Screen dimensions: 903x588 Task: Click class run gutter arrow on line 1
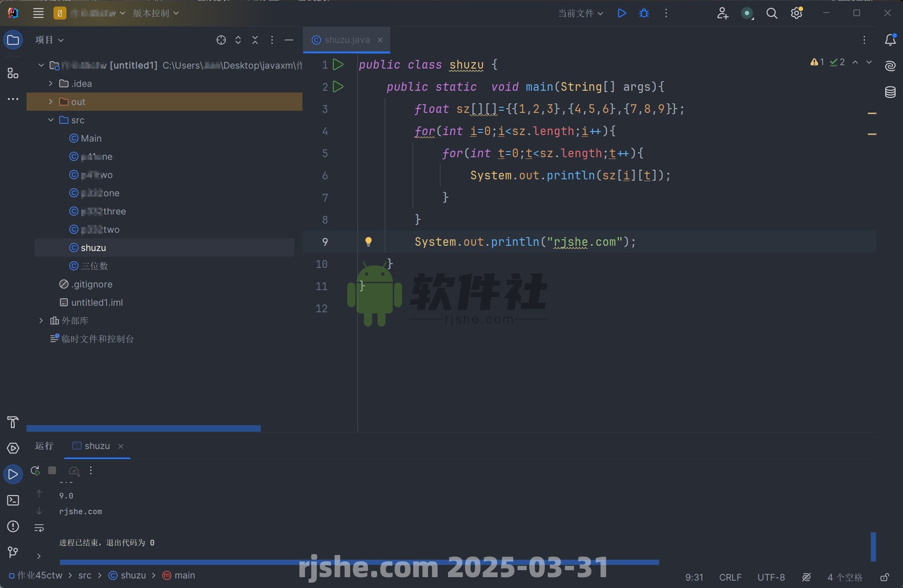338,65
